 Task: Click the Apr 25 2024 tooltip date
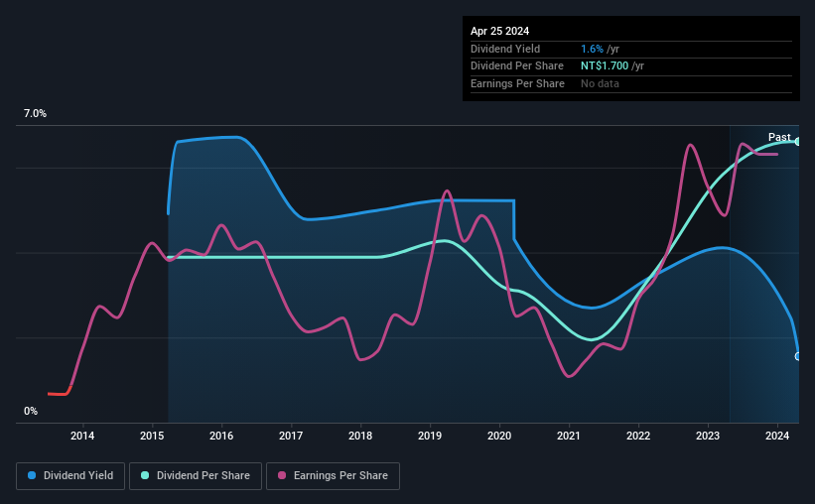tap(499, 31)
